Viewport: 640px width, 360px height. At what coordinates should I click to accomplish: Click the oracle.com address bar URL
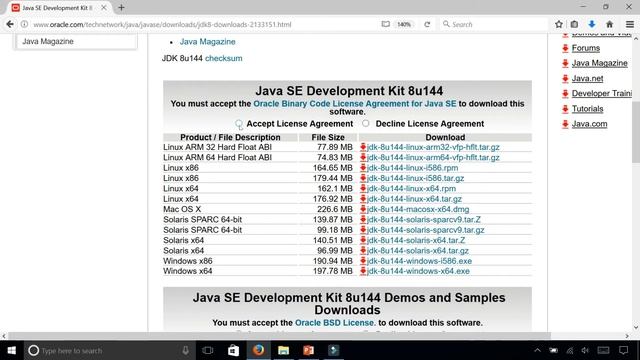tap(162, 24)
